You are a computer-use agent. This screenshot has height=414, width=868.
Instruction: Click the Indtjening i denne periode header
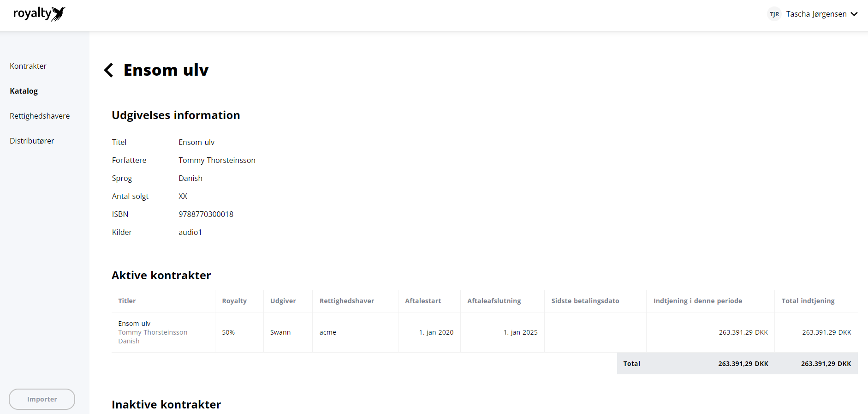[698, 301]
